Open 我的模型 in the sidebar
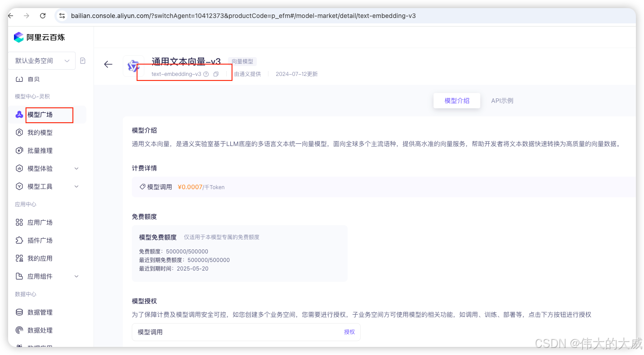This screenshot has height=355, width=644. click(40, 133)
